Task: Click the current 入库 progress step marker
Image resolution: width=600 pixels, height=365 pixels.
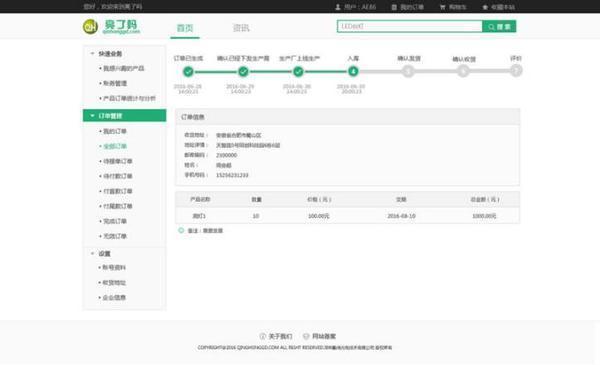Action: (353, 72)
